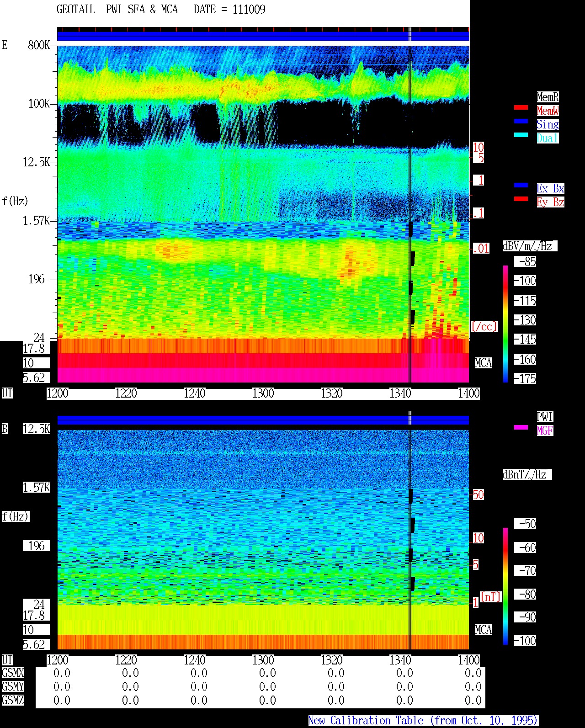Click the E panel label beside 800K
The width and height of the screenshot is (585, 728).
tap(5, 45)
